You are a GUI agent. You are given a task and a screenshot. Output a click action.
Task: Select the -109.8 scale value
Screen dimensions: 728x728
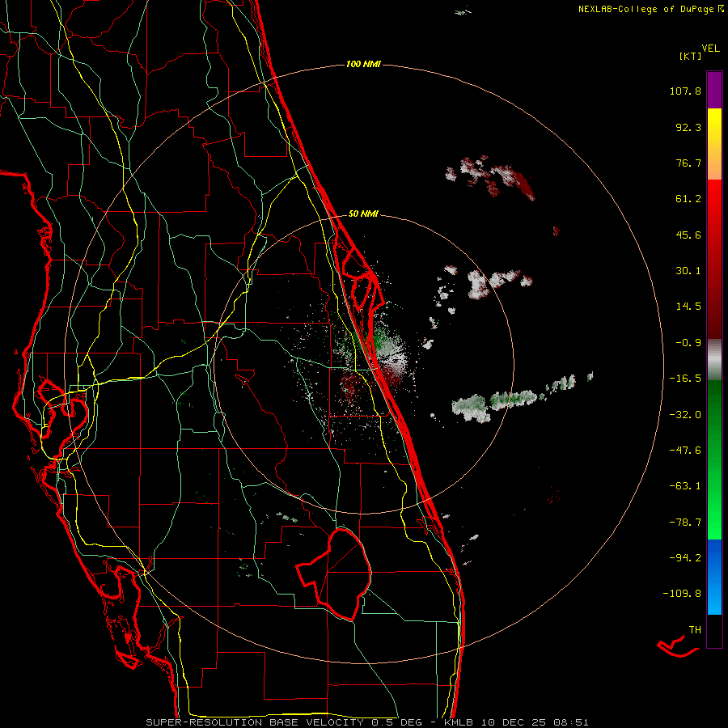tap(682, 594)
